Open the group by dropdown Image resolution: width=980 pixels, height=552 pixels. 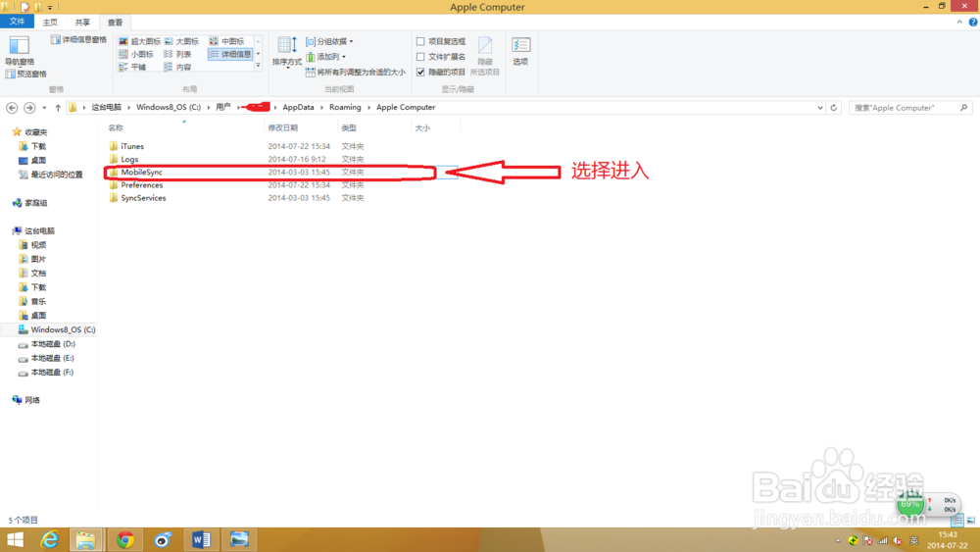(329, 41)
